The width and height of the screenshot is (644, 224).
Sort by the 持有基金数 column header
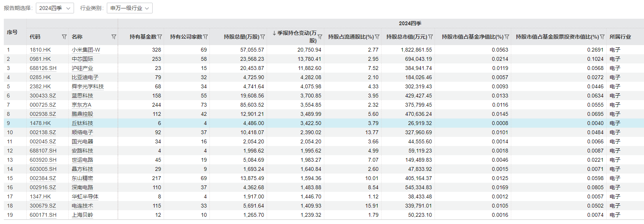(143, 37)
